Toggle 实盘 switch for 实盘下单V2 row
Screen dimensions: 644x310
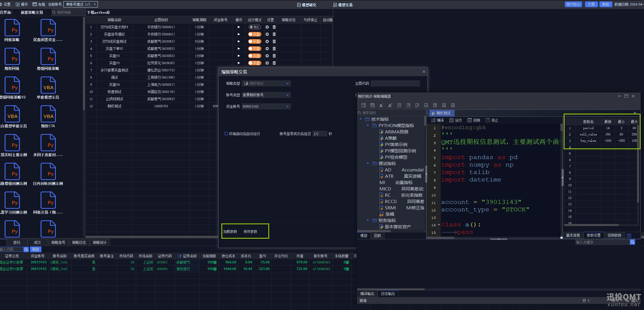[x=254, y=49]
